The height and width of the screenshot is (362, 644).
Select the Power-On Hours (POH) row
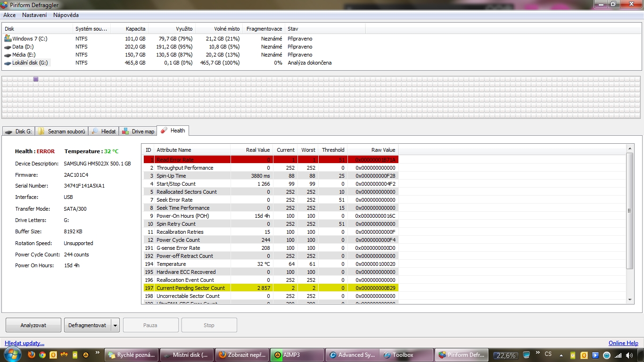pyautogui.click(x=271, y=216)
